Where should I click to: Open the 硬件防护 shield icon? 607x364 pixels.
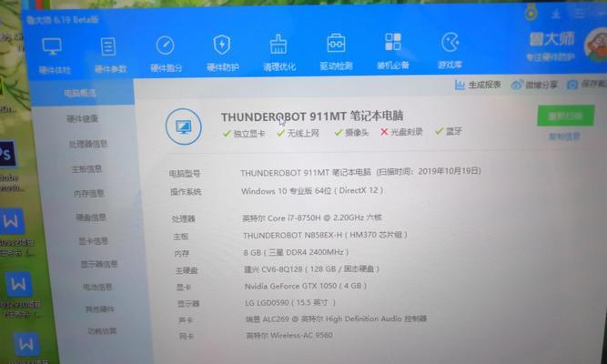[222, 45]
